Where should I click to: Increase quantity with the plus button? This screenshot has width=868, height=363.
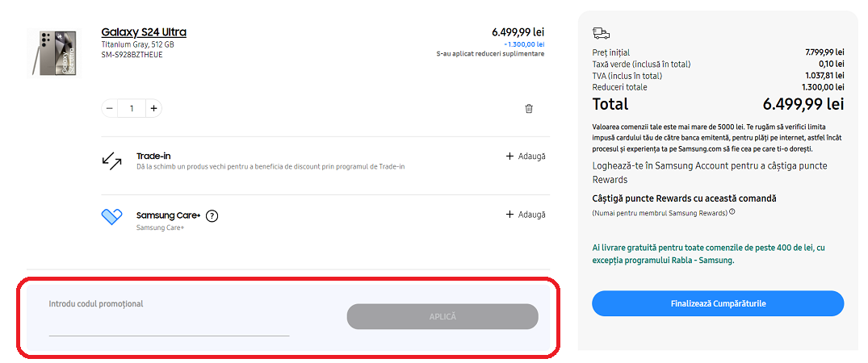pyautogui.click(x=153, y=108)
